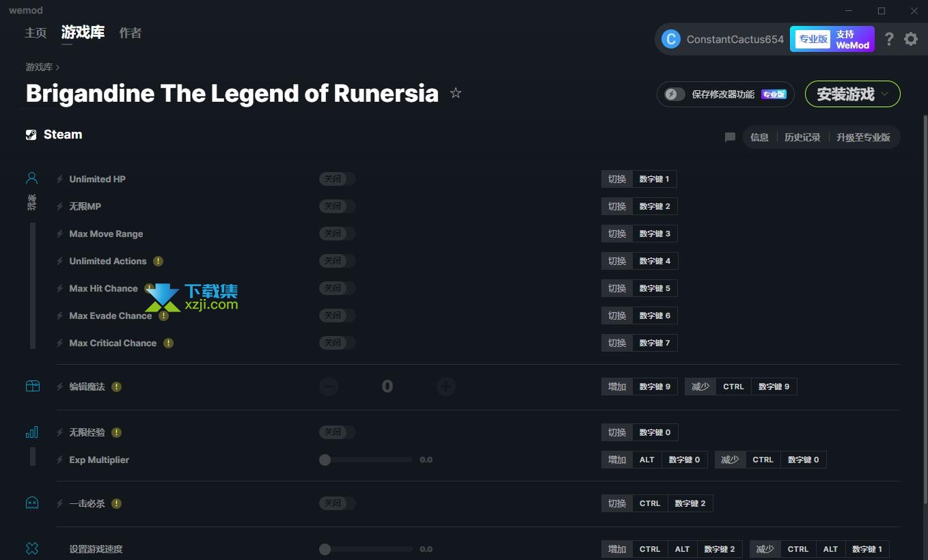This screenshot has height=560, width=928.
Task: Toggle 无限MP switch
Action: [x=338, y=206]
